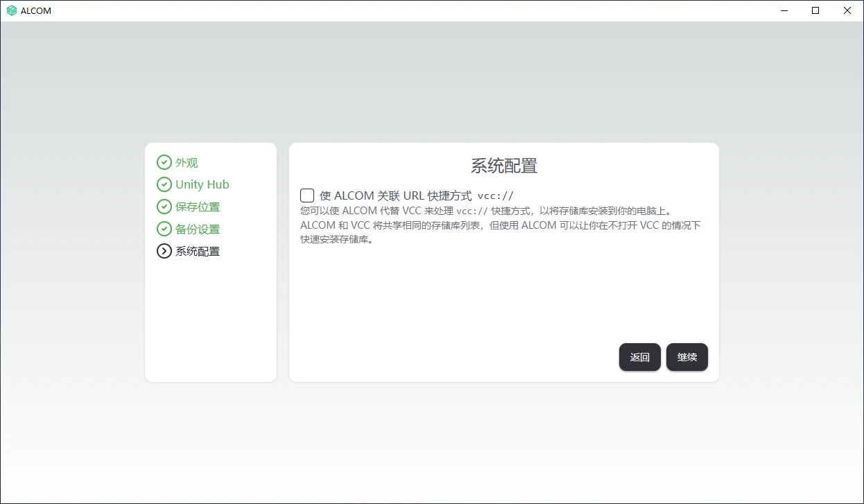864x504 pixels.
Task: Click the check icon beside 保存位置
Action: (x=164, y=207)
